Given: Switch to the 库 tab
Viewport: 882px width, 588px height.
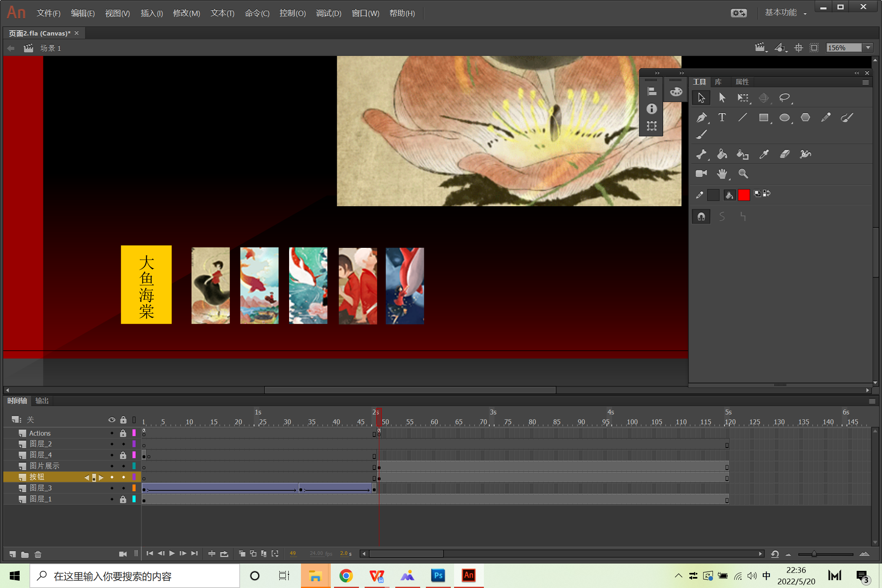Looking at the screenshot, I should point(718,82).
